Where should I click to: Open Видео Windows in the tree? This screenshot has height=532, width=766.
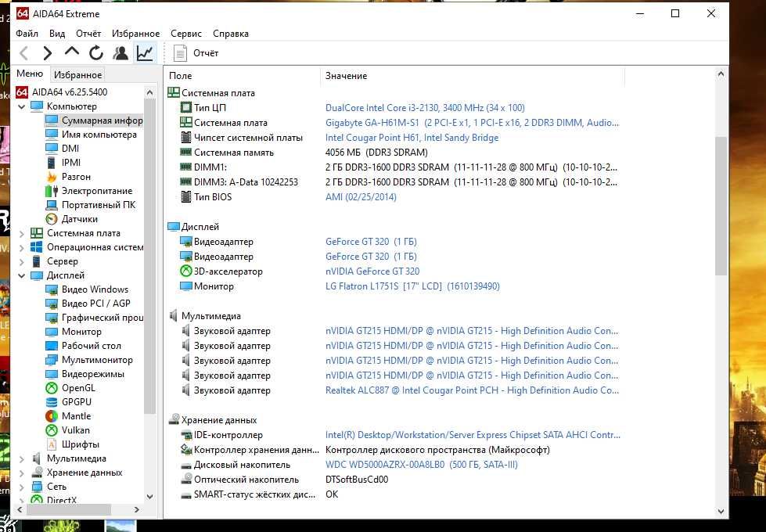(95, 289)
